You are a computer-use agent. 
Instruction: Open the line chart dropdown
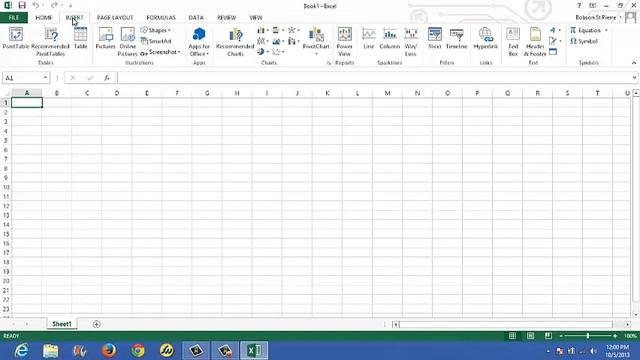(263, 41)
